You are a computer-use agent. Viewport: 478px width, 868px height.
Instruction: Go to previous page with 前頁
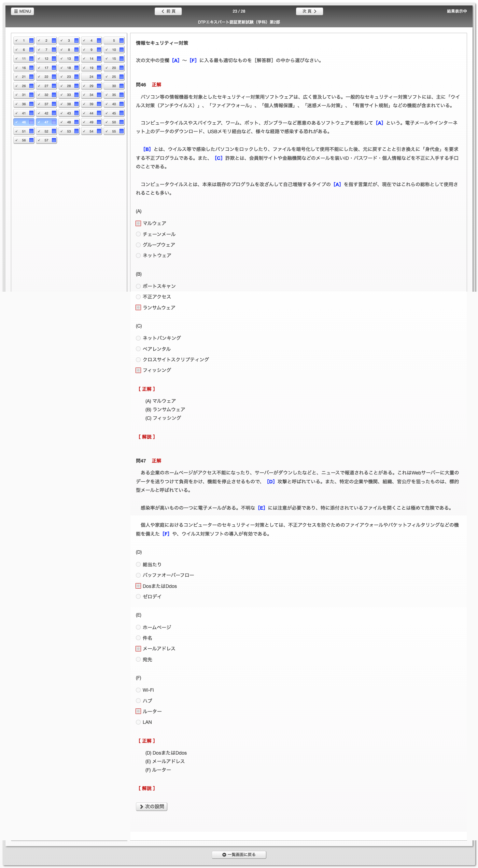coord(168,11)
